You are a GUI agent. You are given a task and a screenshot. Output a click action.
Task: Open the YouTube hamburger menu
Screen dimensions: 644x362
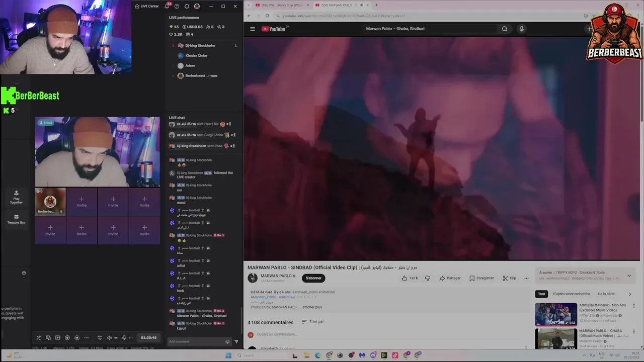coord(253,29)
